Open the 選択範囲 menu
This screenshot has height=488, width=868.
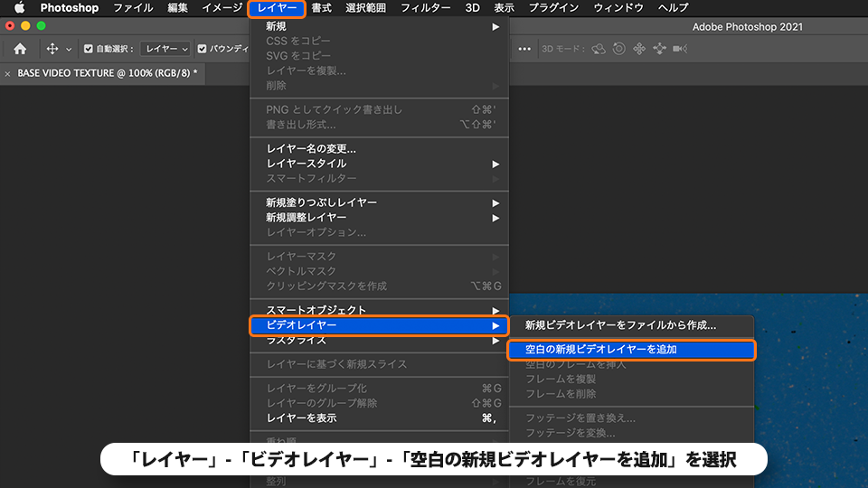[365, 8]
